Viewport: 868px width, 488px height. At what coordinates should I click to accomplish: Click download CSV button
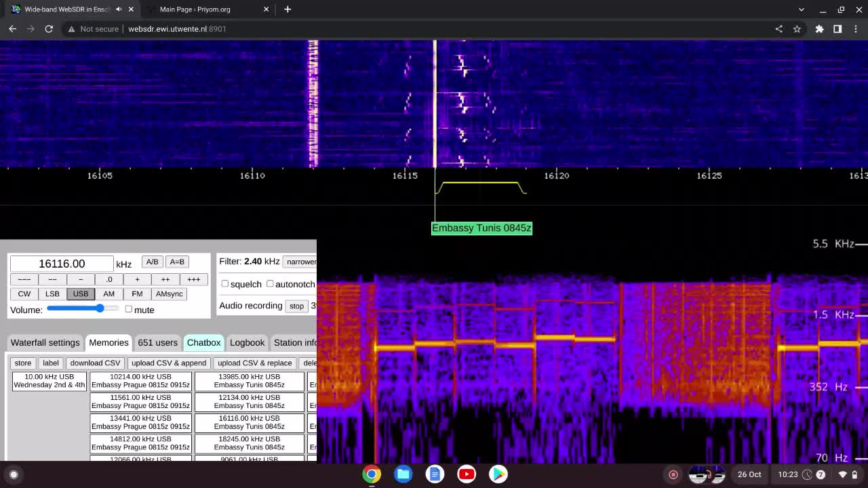pos(95,363)
